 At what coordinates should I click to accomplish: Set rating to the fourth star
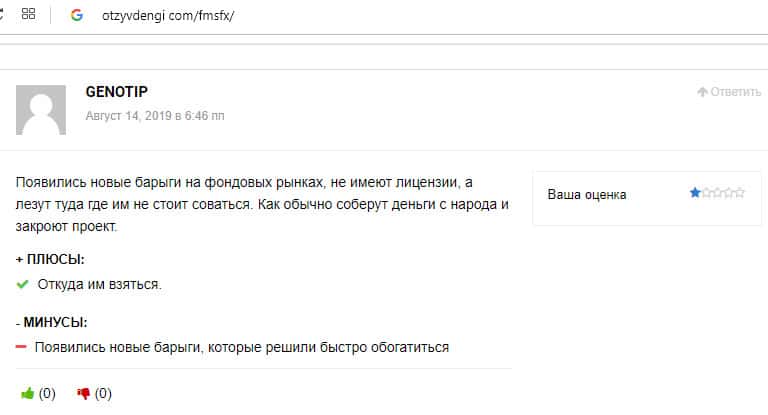coord(728,193)
